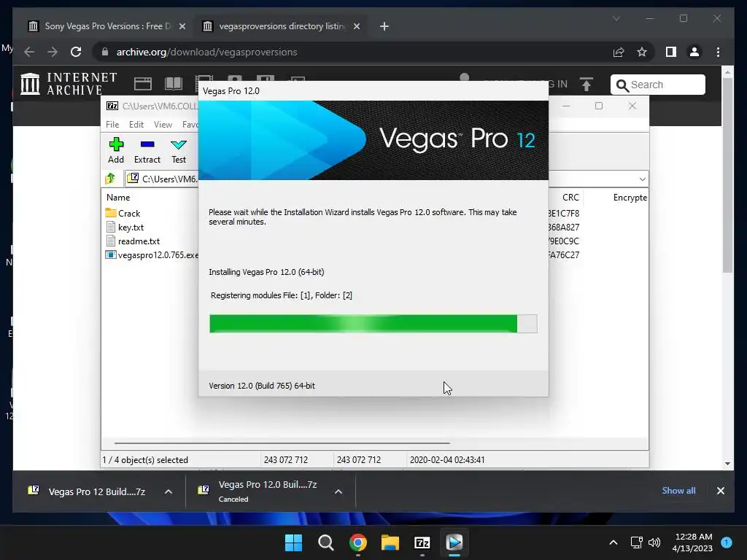Open the notification badge in the taskbar
The height and width of the screenshot is (560, 747).
[x=727, y=542]
